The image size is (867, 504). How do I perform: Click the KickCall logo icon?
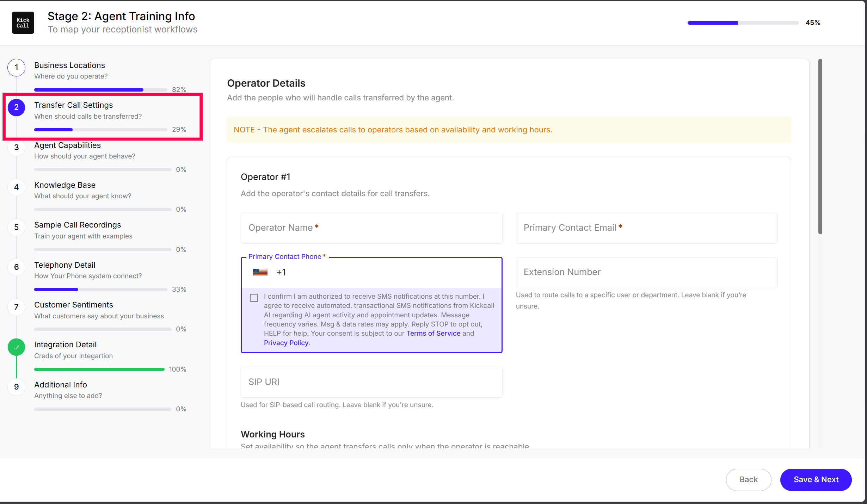coord(23,23)
